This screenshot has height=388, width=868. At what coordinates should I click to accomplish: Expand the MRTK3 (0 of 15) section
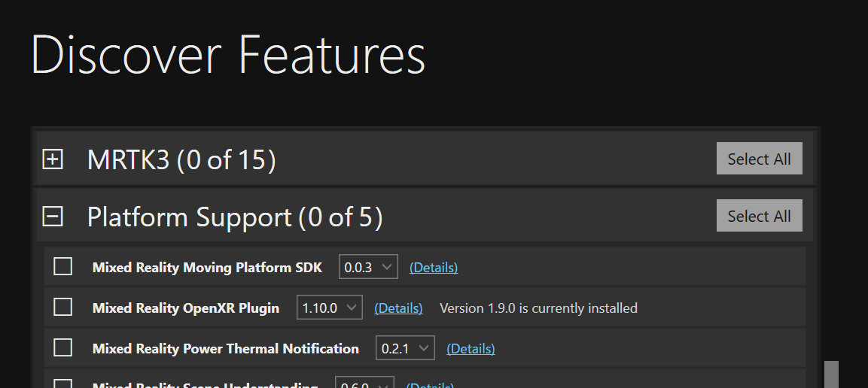53,159
